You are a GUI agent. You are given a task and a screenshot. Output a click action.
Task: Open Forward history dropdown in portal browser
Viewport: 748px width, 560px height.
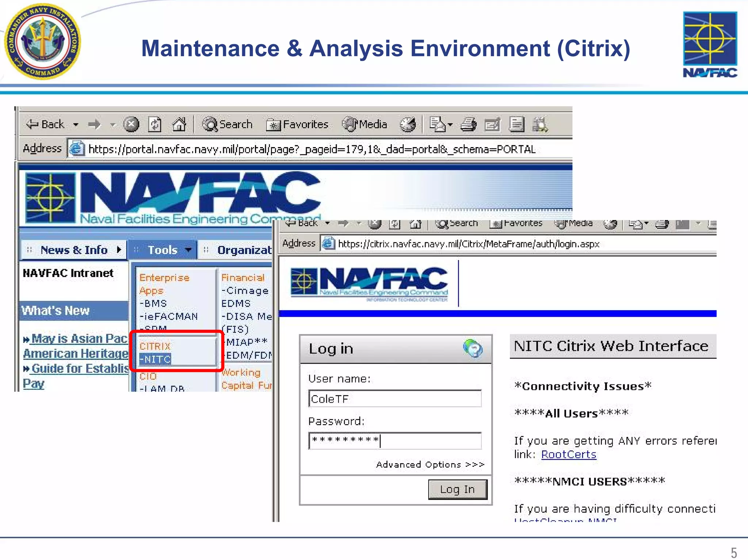pos(113,125)
